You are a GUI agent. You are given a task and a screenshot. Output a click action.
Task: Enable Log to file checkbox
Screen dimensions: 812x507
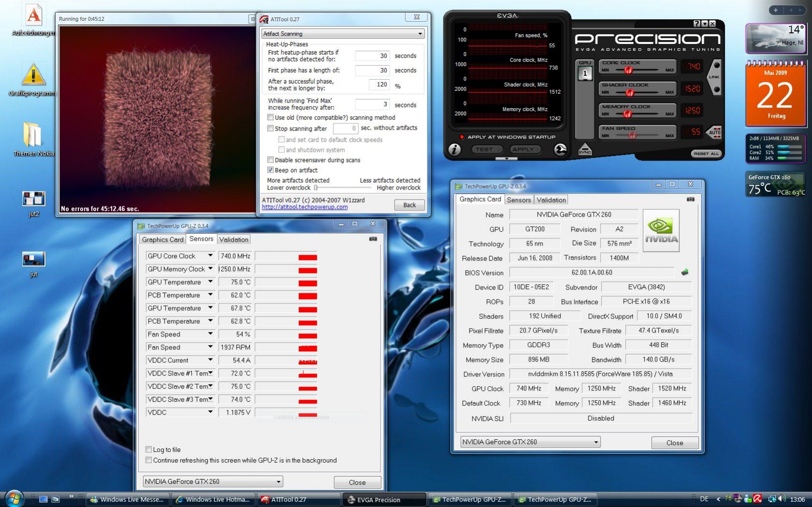coord(148,449)
